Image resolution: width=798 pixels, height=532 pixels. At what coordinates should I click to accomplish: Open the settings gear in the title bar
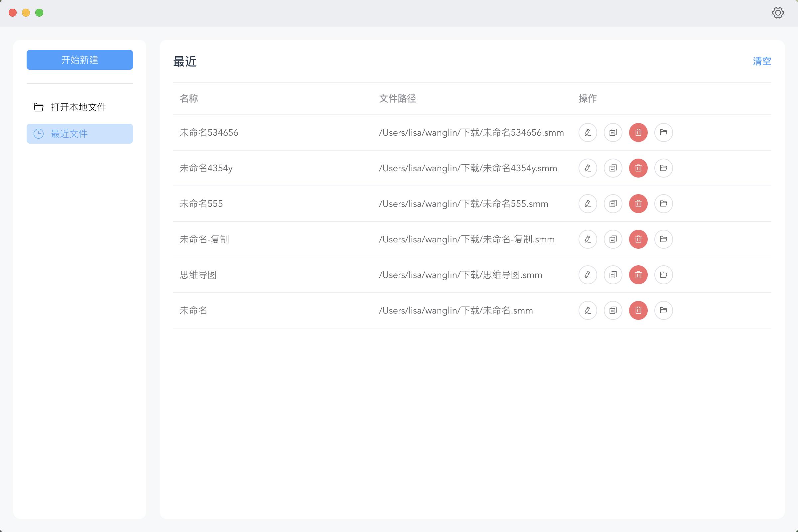point(778,13)
